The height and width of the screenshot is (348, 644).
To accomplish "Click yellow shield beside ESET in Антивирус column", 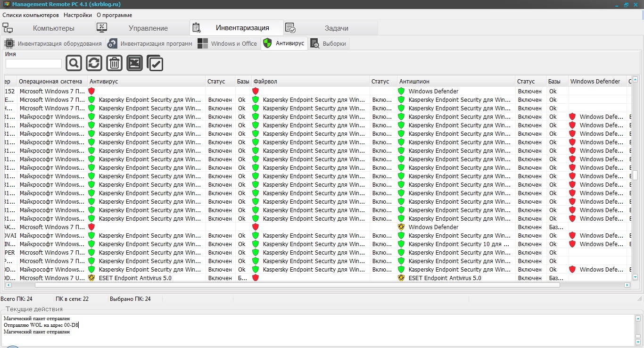I will [x=91, y=278].
